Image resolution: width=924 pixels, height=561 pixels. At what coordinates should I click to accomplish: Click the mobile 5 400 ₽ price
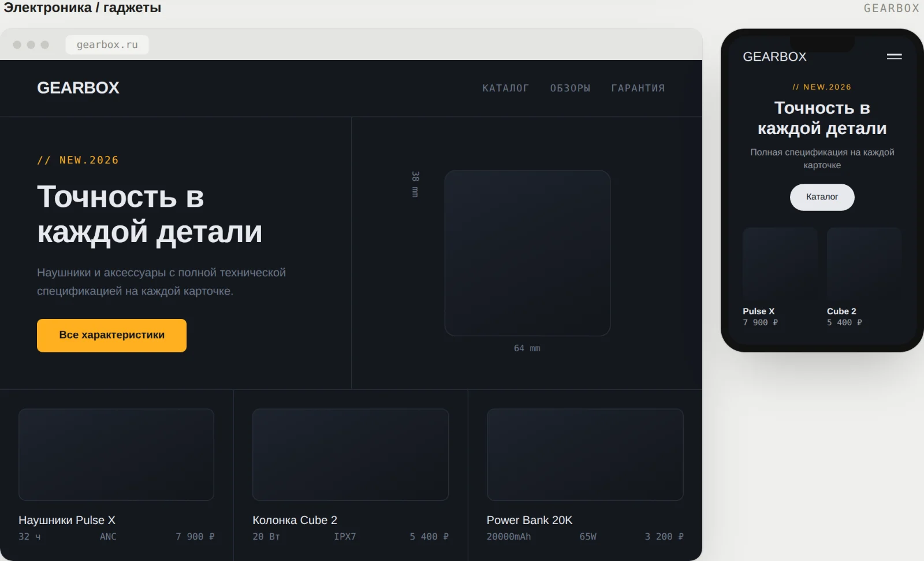(844, 322)
